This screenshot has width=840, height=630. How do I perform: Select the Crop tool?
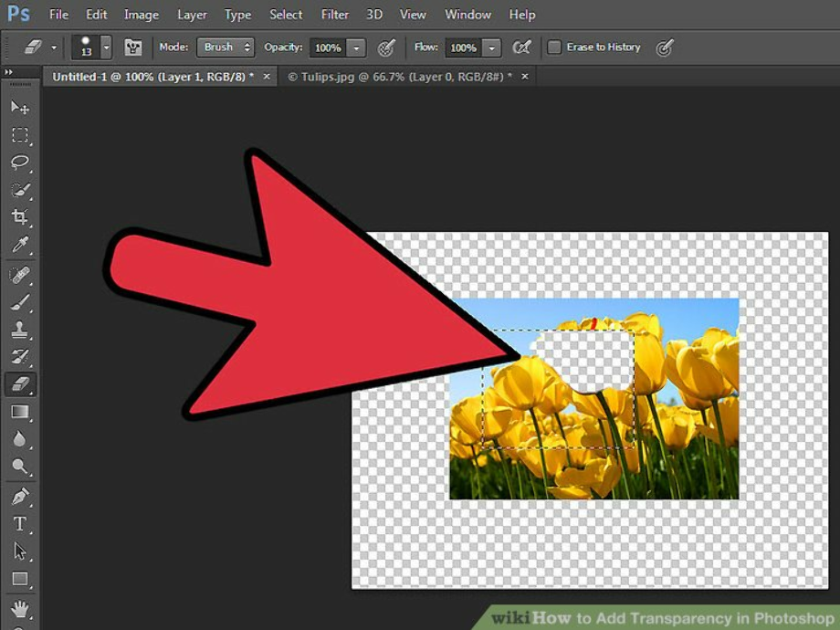(x=20, y=217)
